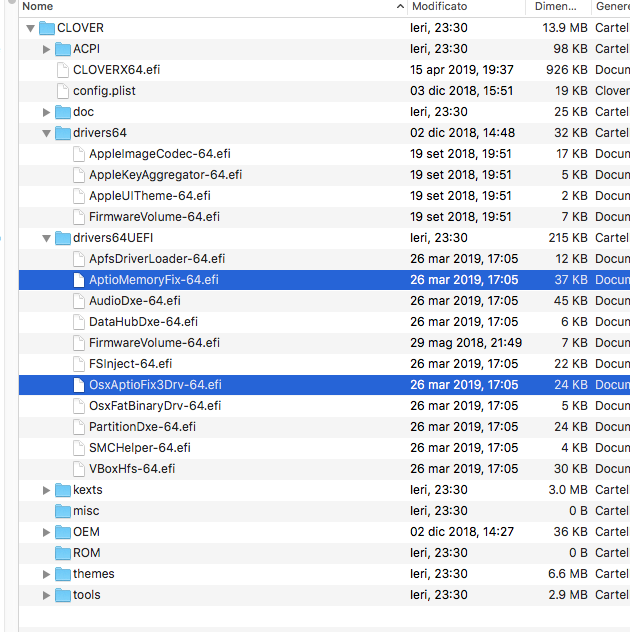Image resolution: width=630 pixels, height=632 pixels.
Task: Expand the tools folder triangle
Action: pos(46,595)
